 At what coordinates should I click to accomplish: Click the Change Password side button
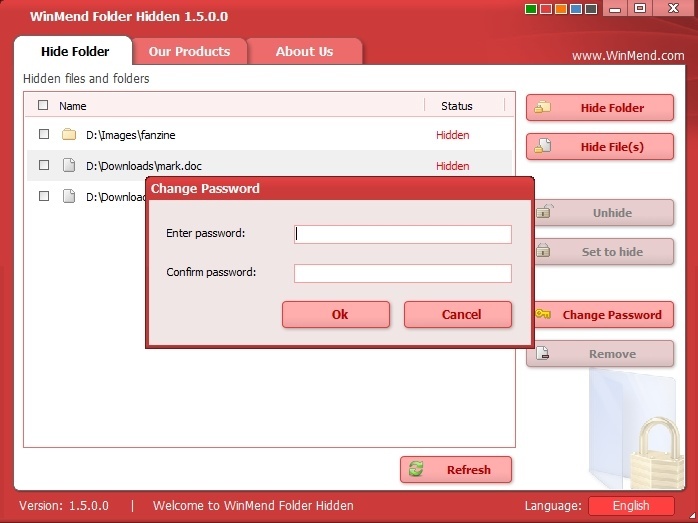coord(604,315)
